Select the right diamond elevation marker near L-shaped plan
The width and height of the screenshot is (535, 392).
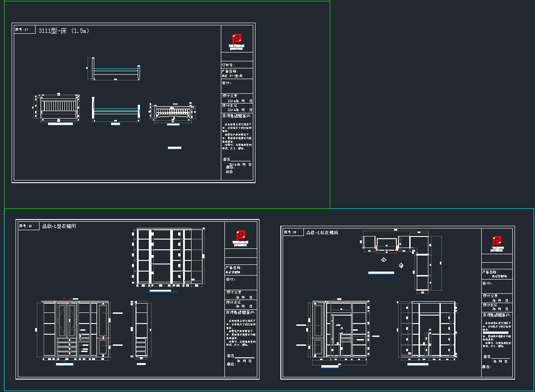point(401,266)
